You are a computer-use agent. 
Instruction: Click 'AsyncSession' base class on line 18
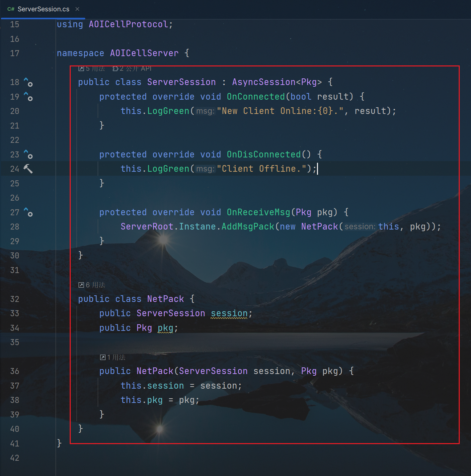tap(264, 82)
